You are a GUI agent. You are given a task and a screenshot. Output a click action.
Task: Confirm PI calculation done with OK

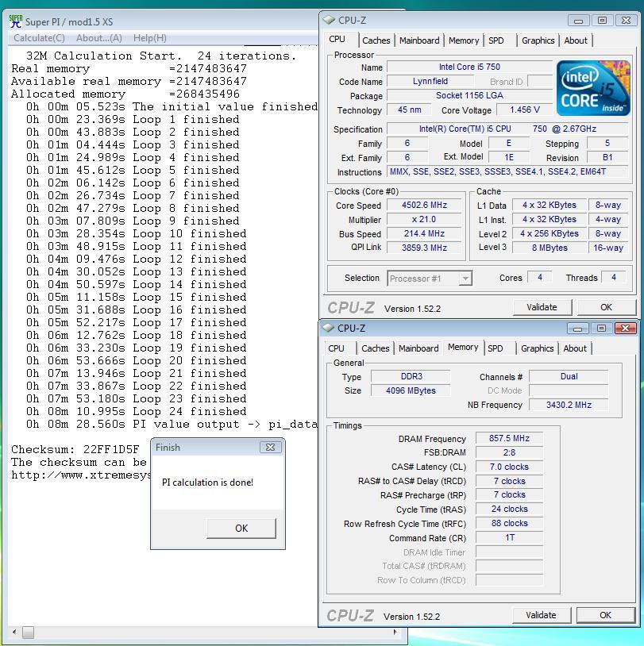241,529
